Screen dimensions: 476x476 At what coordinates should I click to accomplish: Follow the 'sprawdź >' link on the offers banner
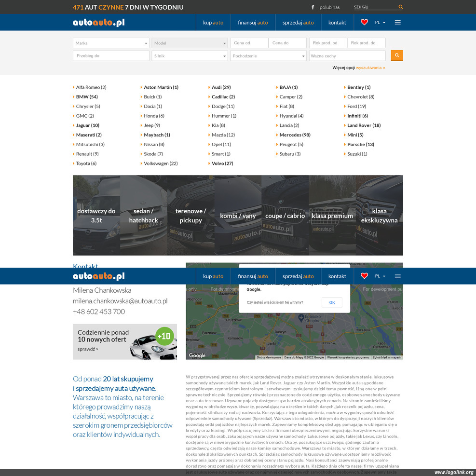pos(88,349)
